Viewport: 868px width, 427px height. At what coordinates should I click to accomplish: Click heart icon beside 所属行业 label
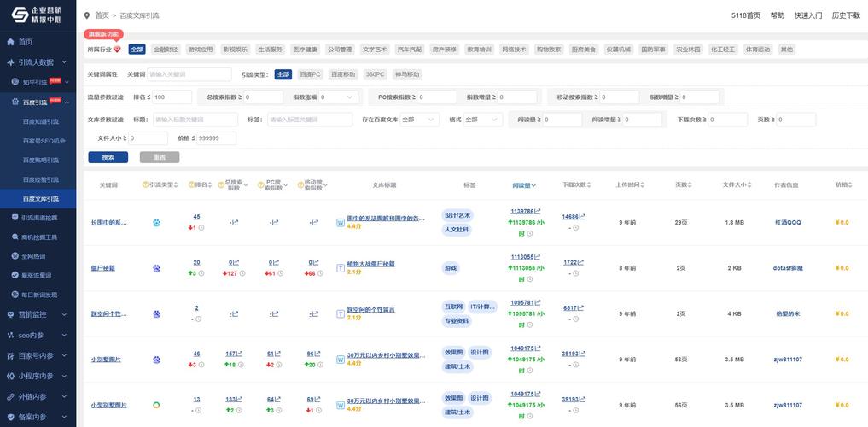[117, 50]
